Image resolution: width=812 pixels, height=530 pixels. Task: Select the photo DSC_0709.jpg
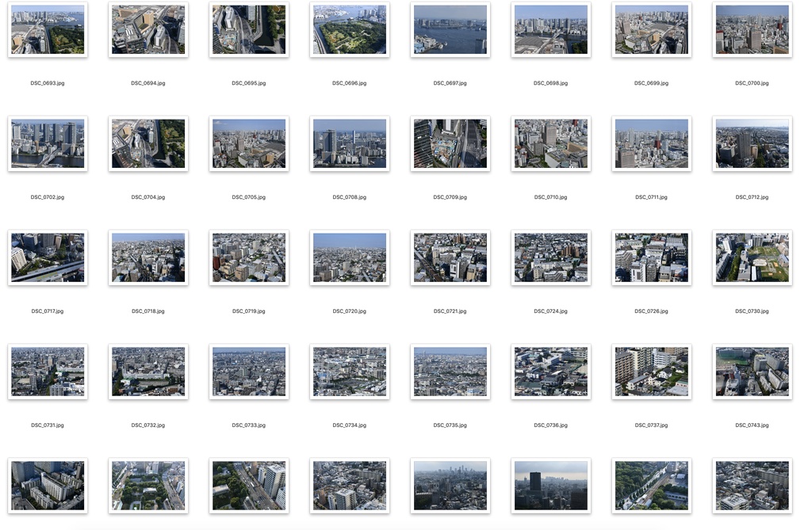click(x=450, y=143)
